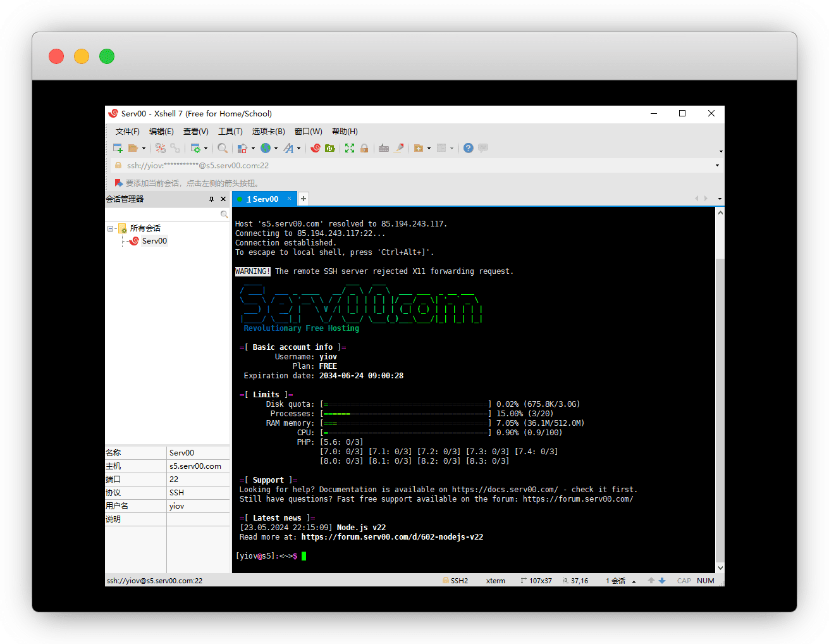Screen dimensions: 829x644
Task: Toggle full screen mode icon
Action: coord(350,148)
